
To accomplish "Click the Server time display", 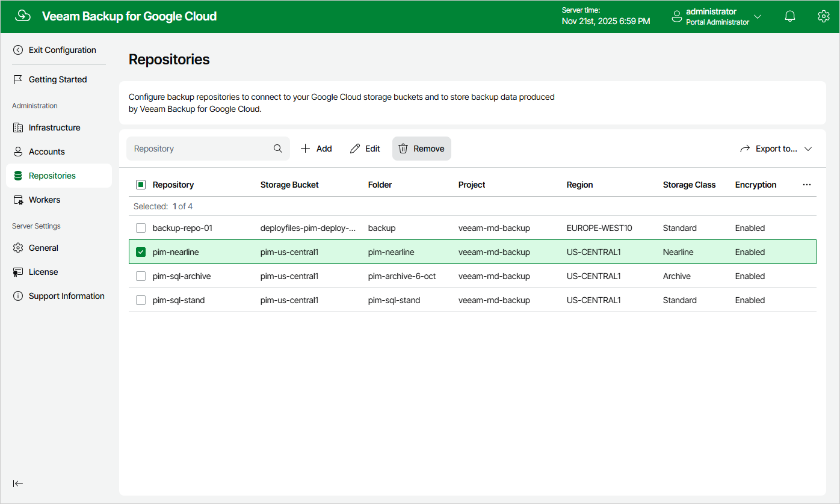I will click(x=606, y=16).
